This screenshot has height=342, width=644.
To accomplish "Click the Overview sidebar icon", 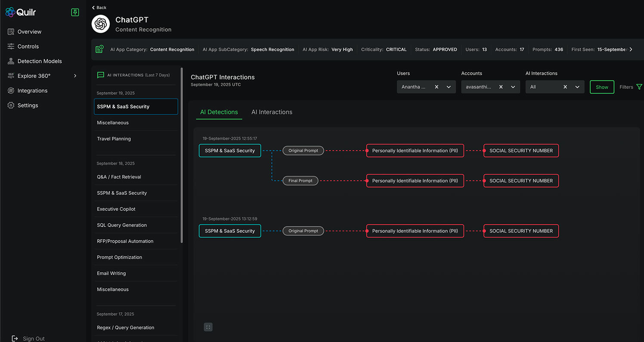I will (11, 32).
